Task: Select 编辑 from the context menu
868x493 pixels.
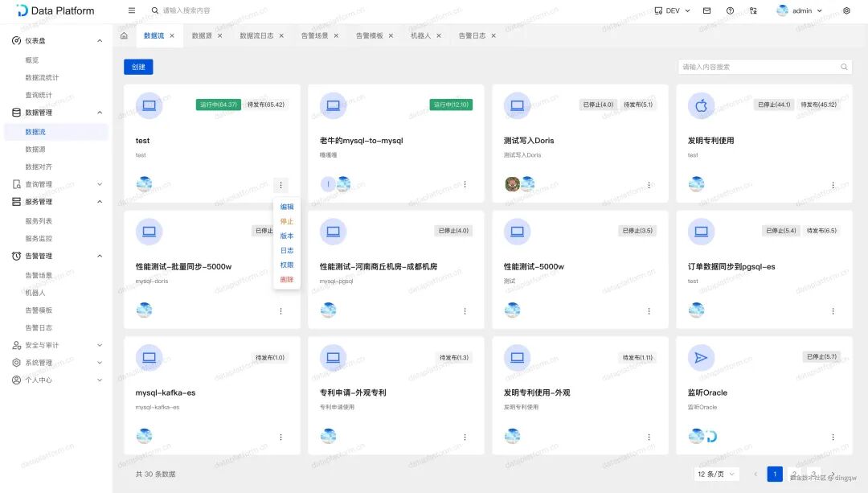Action: (x=287, y=207)
